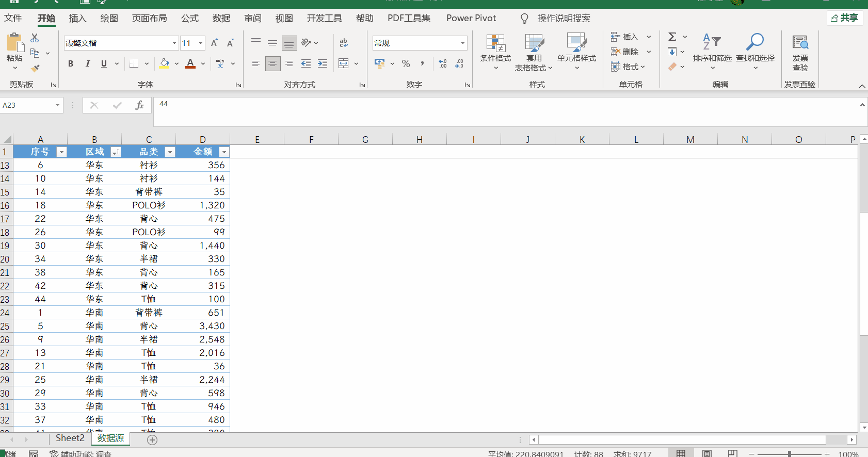
Task: Increase decimal places
Action: point(443,63)
